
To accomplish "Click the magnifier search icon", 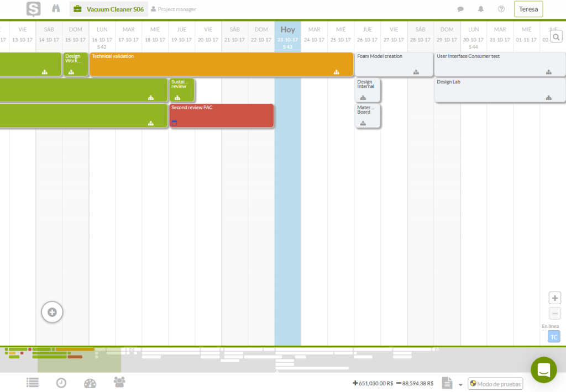I will [556, 37].
